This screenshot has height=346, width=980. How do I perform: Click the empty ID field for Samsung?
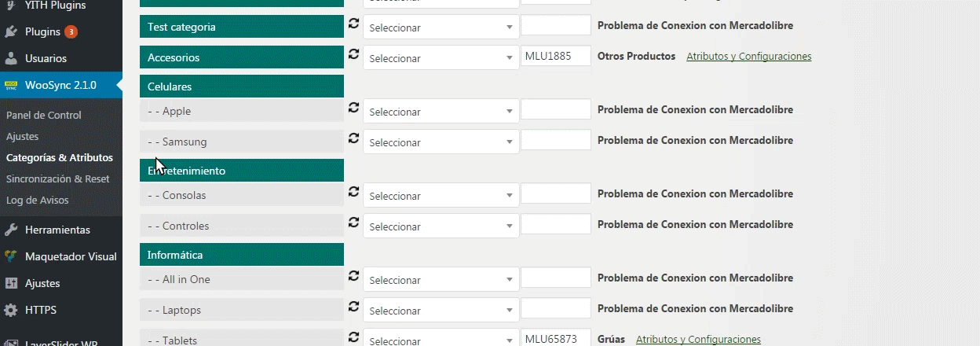click(556, 140)
